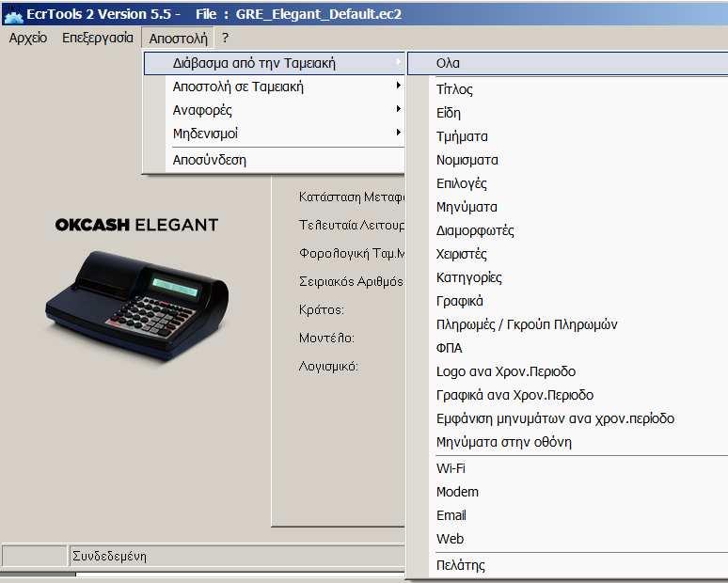
Task: Close the Αποστολή menu from menu bar
Action: 178,38
